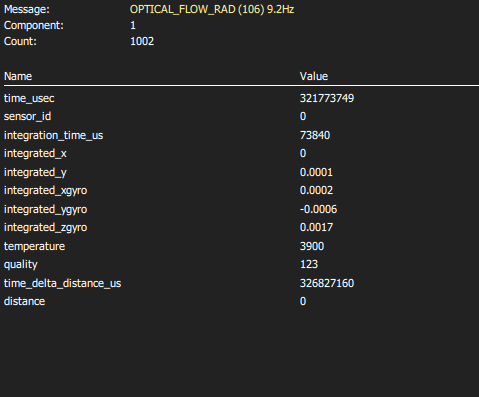This screenshot has width=479, height=397.
Task: Select the value 0.0001
Action: [x=316, y=172]
